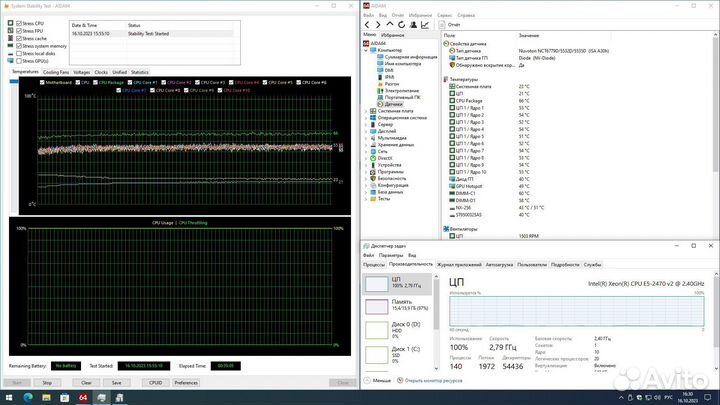Open the user icon in AIDA64 toolbar
This screenshot has width=720, height=405.
pyautogui.click(x=413, y=25)
